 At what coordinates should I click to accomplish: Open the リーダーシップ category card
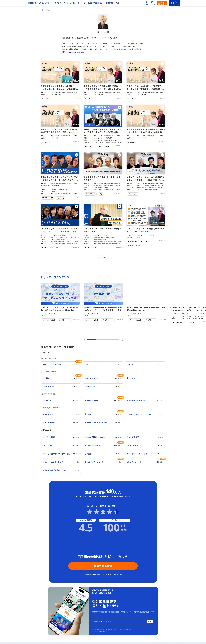point(103,387)
